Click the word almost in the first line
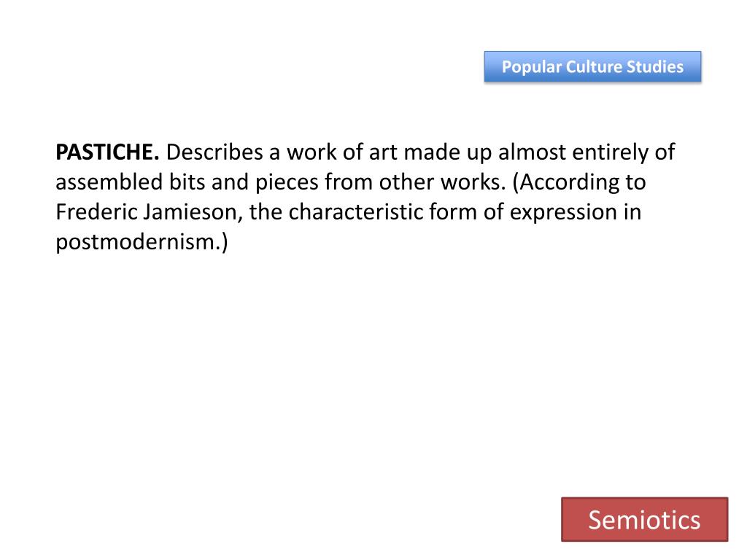Screen dimensions: 747x560 point(532,152)
